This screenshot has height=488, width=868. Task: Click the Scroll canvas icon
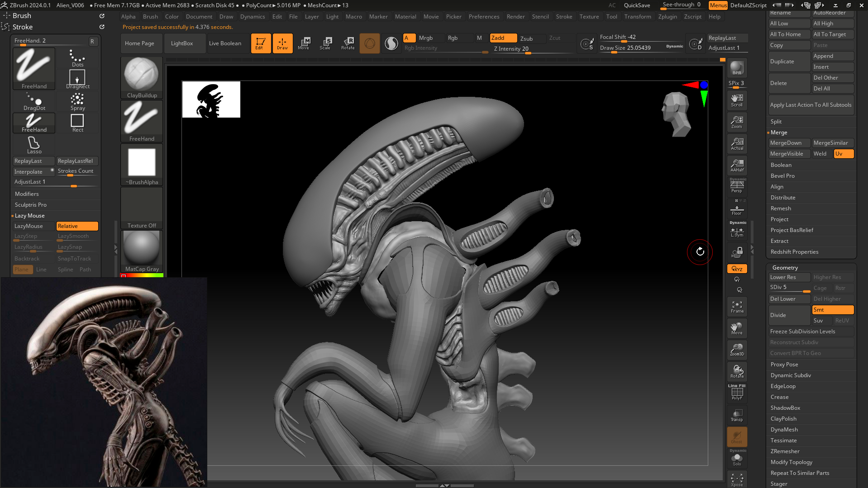coord(737,100)
